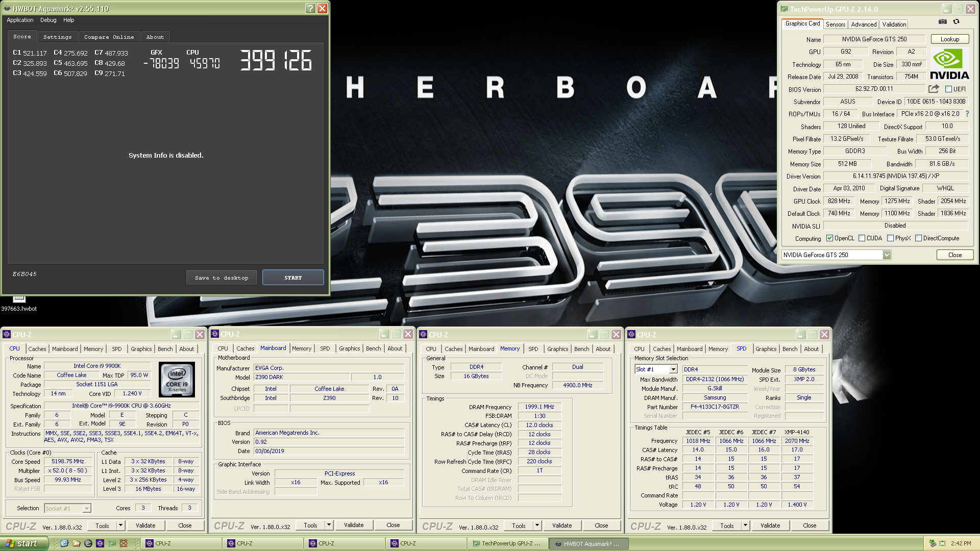Expand Tools dropdown arrow in CPU-Z SPD window
This screenshot has width=980, height=551.
pyautogui.click(x=746, y=525)
